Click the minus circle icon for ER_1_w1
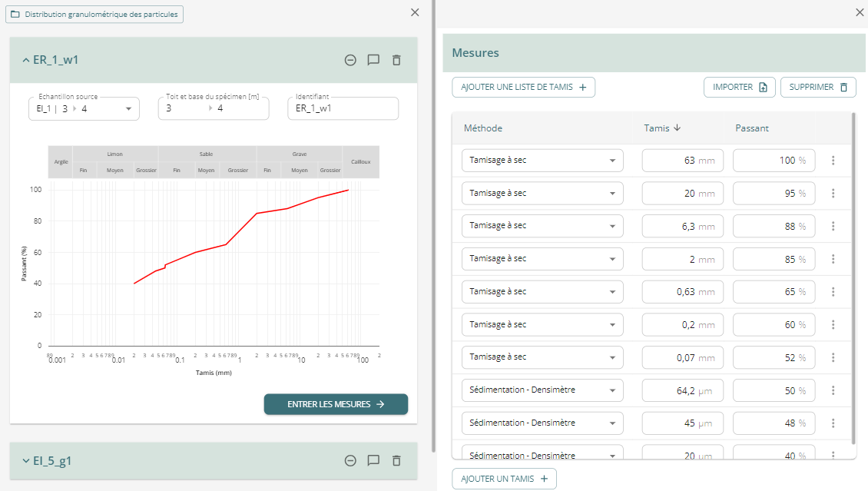 pyautogui.click(x=350, y=60)
